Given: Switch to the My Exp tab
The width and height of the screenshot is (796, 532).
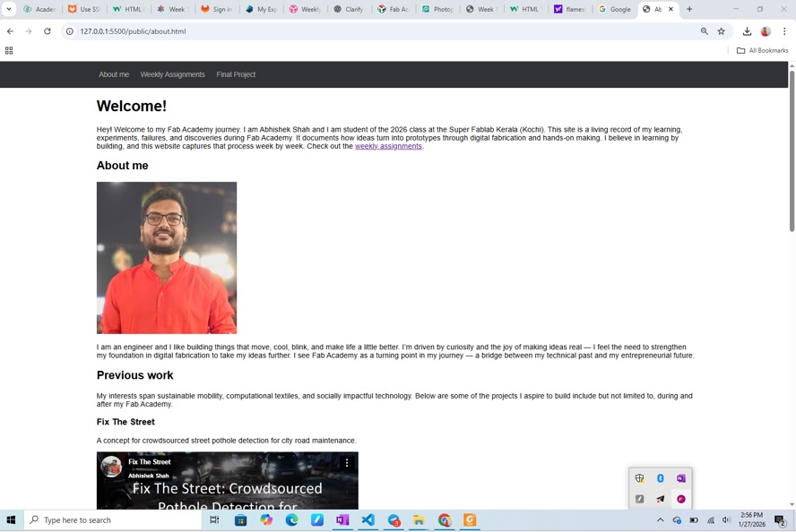Looking at the screenshot, I should (261, 9).
